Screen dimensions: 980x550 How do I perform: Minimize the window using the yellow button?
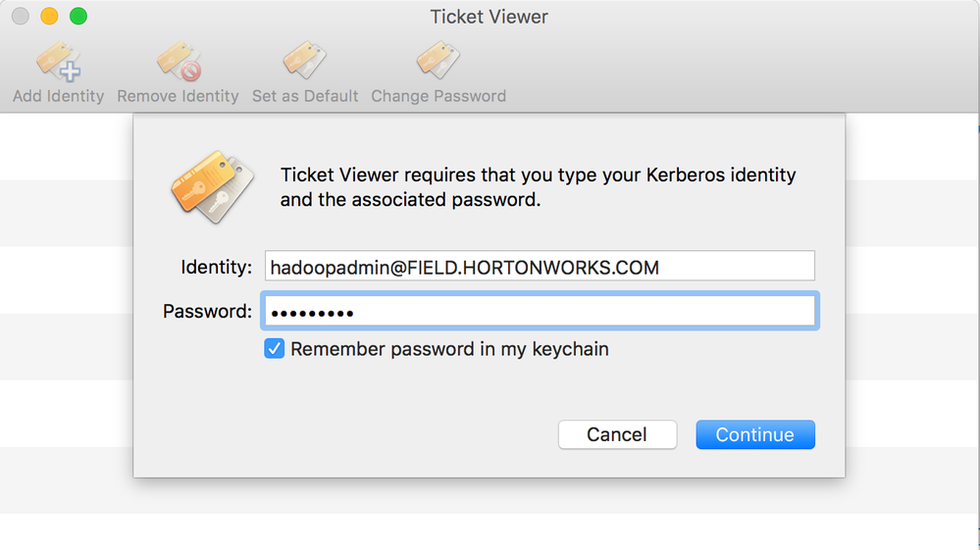tap(49, 17)
